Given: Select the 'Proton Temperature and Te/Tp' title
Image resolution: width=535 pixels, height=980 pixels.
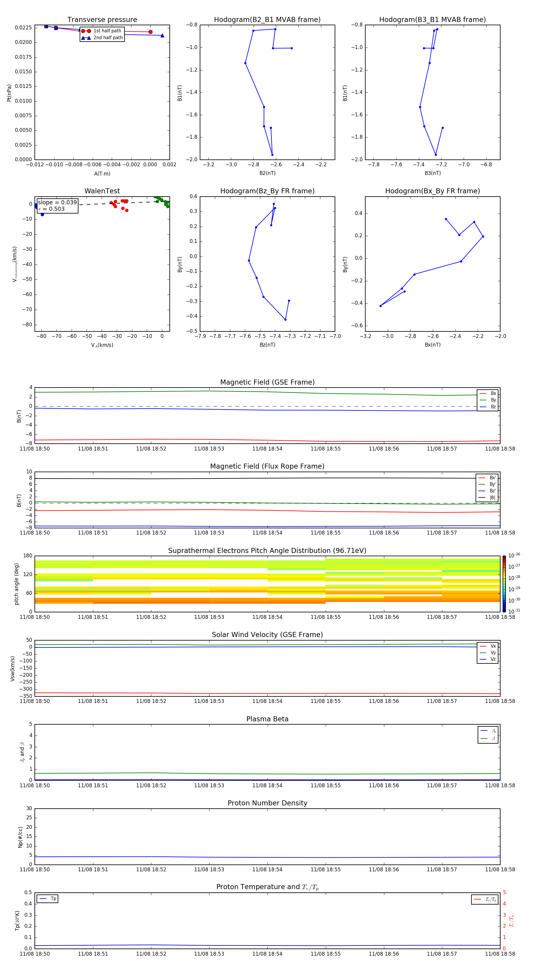Looking at the screenshot, I should 267,887.
